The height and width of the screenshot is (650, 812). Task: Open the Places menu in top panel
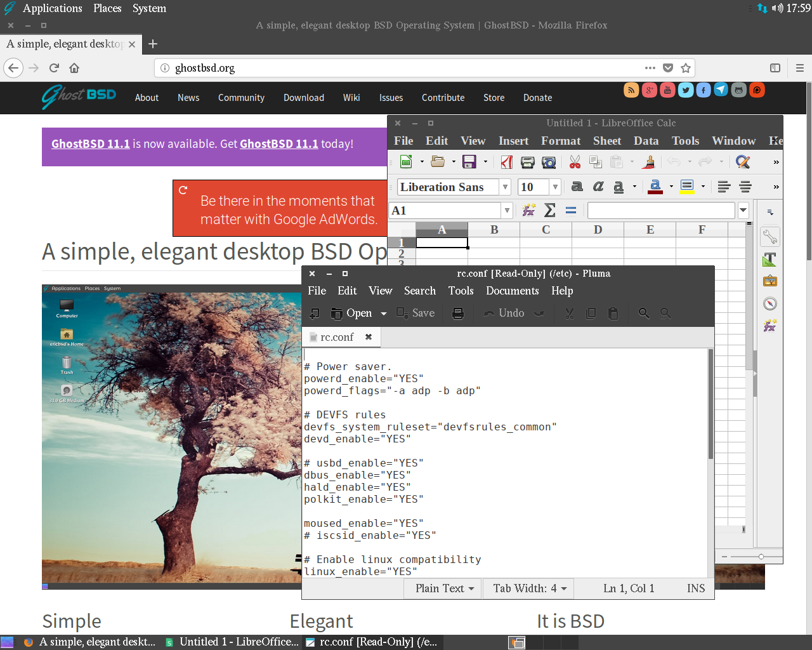pos(107,8)
